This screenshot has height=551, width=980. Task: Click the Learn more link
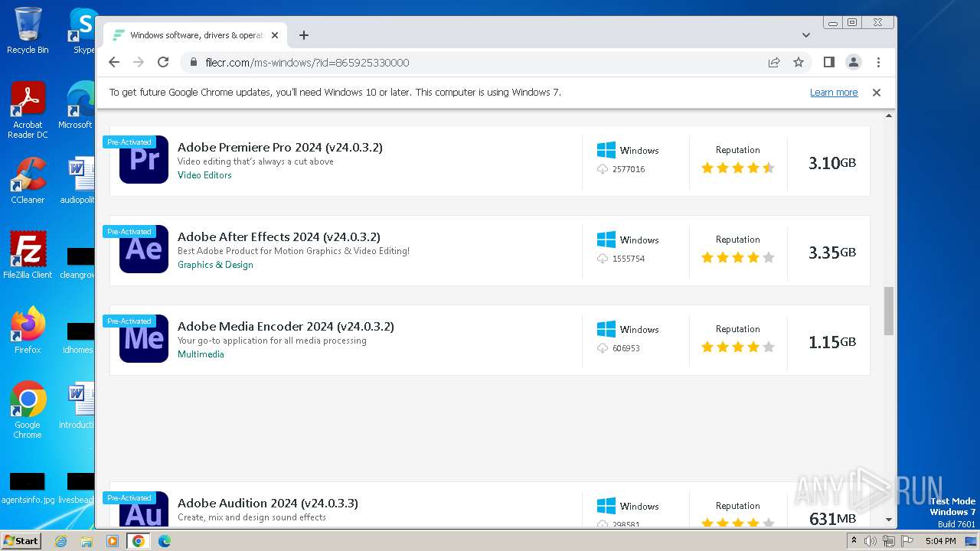834,93
